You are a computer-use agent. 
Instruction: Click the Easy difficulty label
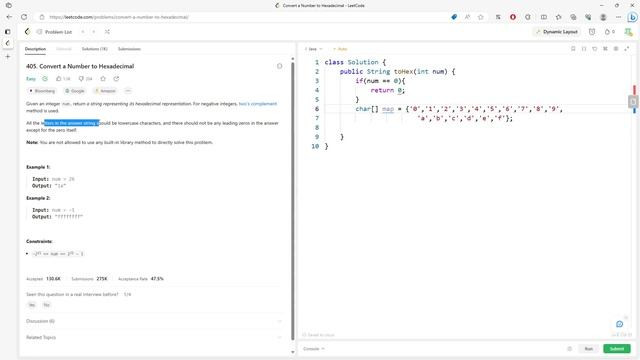(x=31, y=79)
